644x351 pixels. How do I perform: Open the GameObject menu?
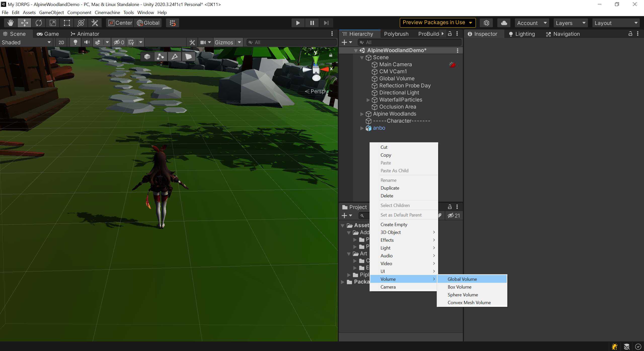coord(51,12)
